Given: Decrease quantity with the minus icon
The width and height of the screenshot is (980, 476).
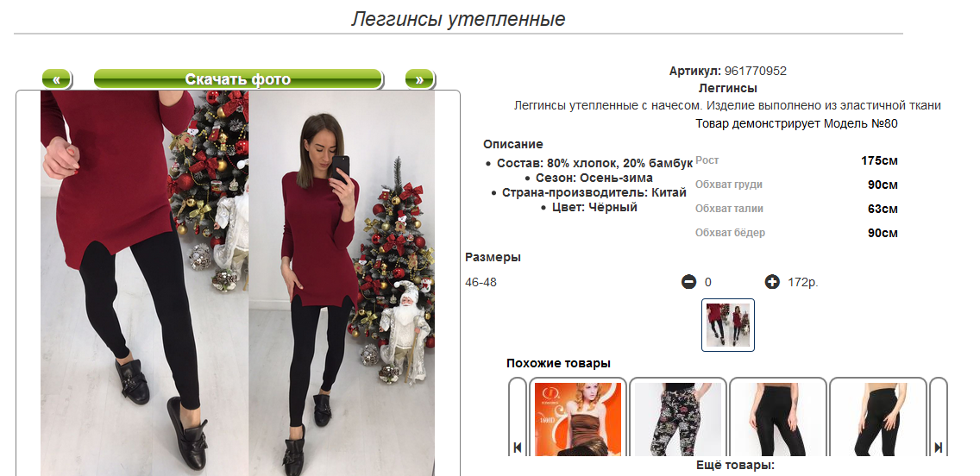Looking at the screenshot, I should tap(688, 282).
